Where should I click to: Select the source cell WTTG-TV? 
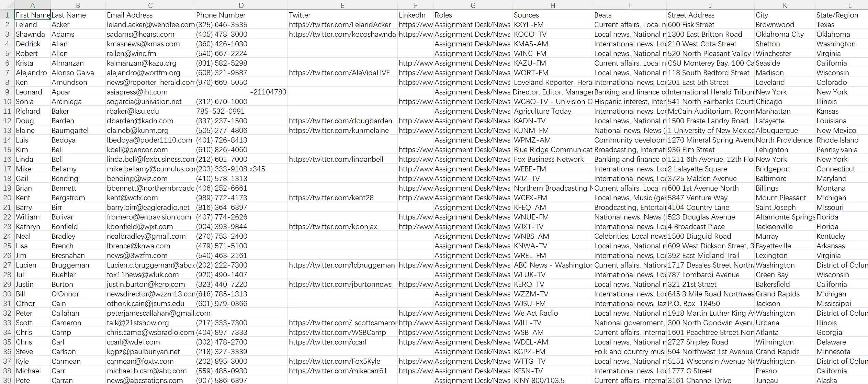[x=553, y=361]
